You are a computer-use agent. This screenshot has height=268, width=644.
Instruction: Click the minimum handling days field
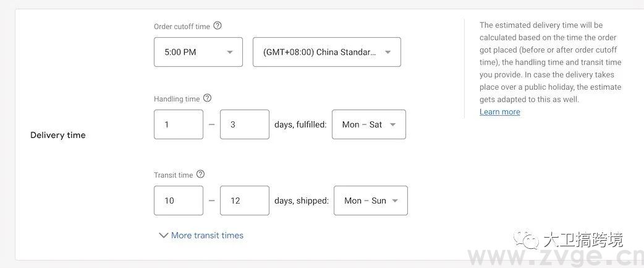pos(178,124)
